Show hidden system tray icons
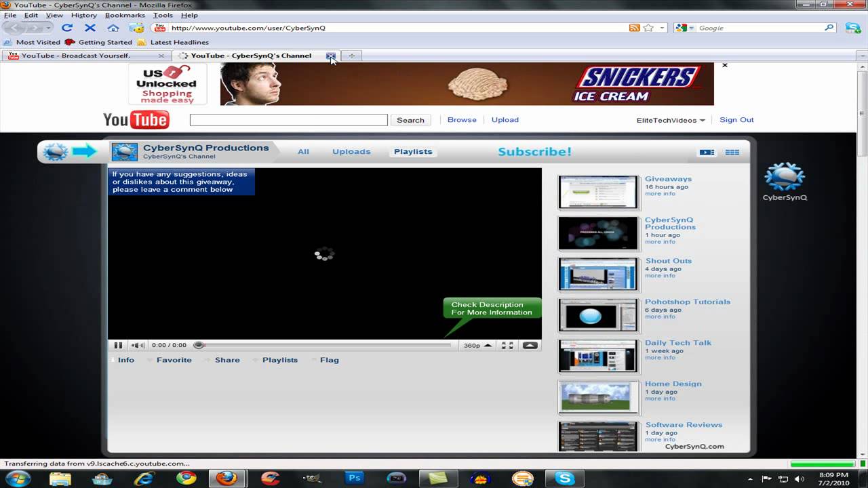Viewport: 868px width, 488px height. [x=750, y=479]
